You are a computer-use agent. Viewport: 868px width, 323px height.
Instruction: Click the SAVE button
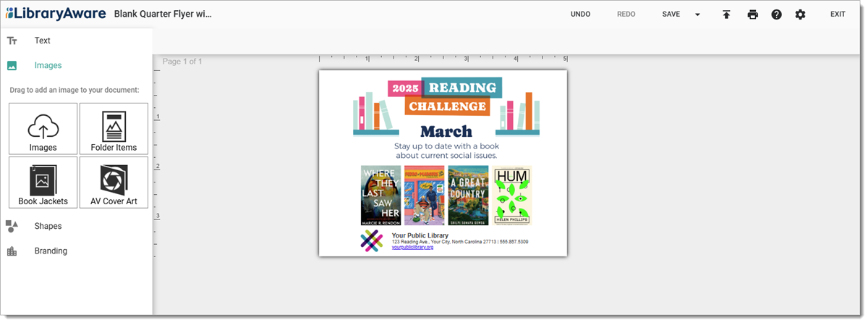point(671,14)
